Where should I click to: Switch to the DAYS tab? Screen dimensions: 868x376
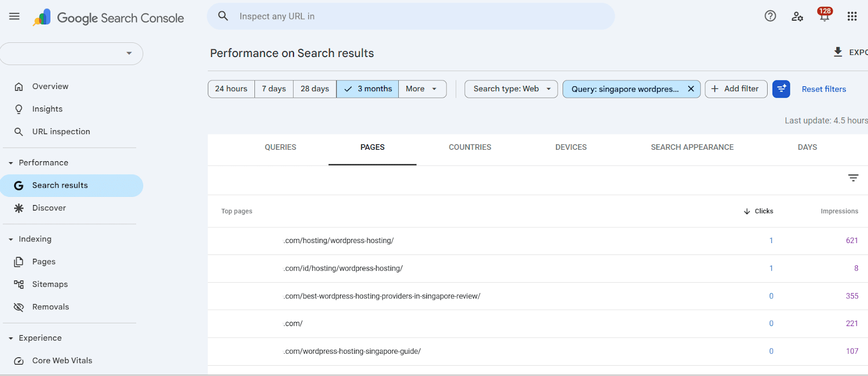tap(807, 148)
